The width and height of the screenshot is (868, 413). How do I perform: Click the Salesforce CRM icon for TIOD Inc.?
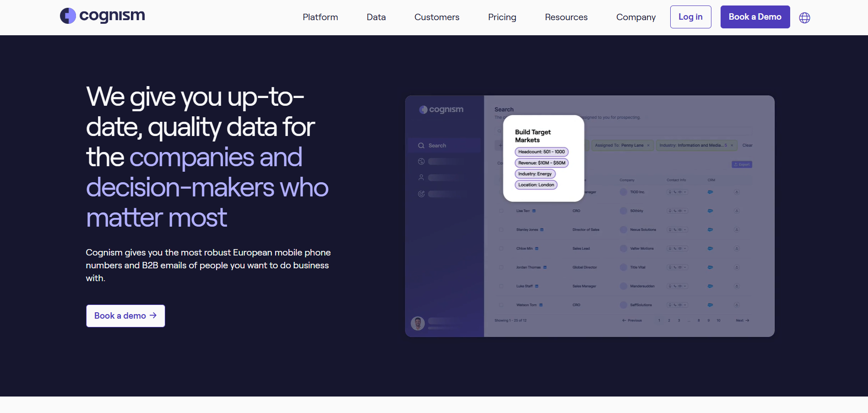[710, 192]
